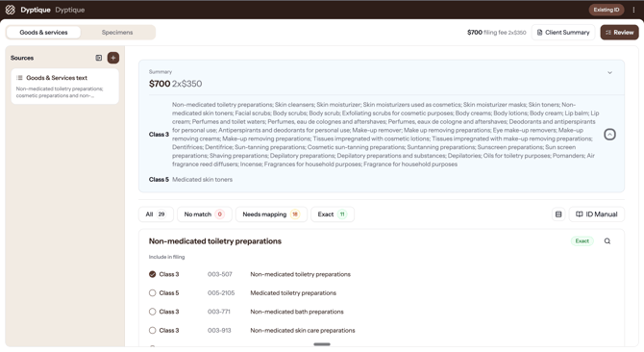Collapse the Summary panel chevron

coord(610,73)
